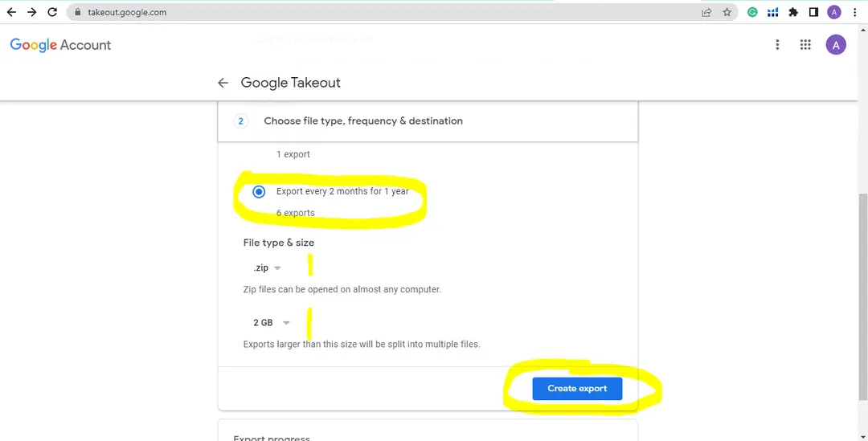Open the share page icon in address bar
Viewport: 868px width, 441px height.
pos(706,11)
